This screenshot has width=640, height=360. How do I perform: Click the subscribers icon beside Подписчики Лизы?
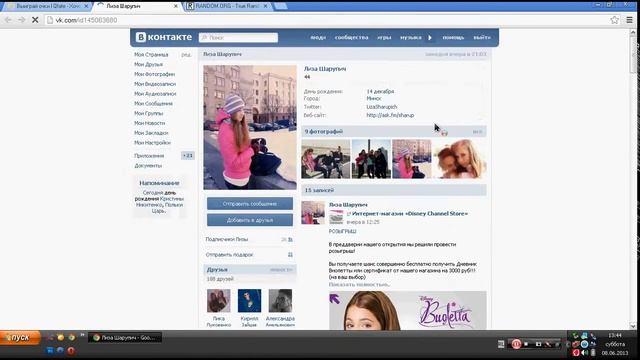290,240
